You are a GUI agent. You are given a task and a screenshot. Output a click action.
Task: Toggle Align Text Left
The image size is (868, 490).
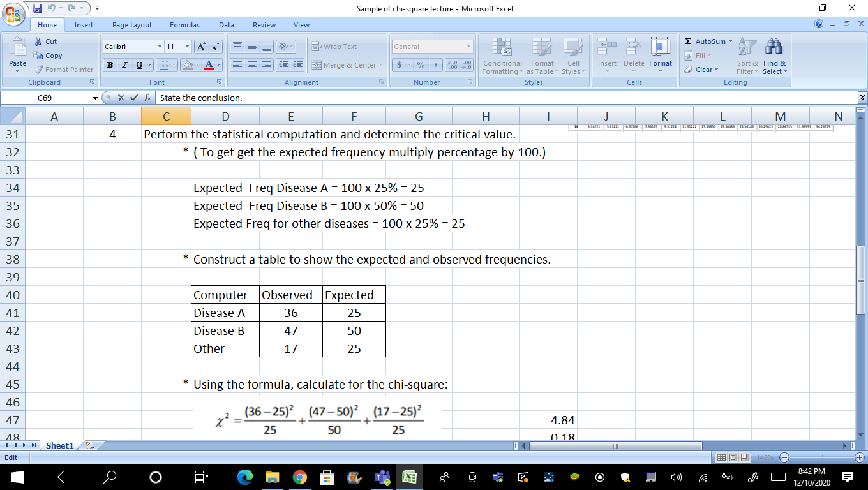click(237, 65)
